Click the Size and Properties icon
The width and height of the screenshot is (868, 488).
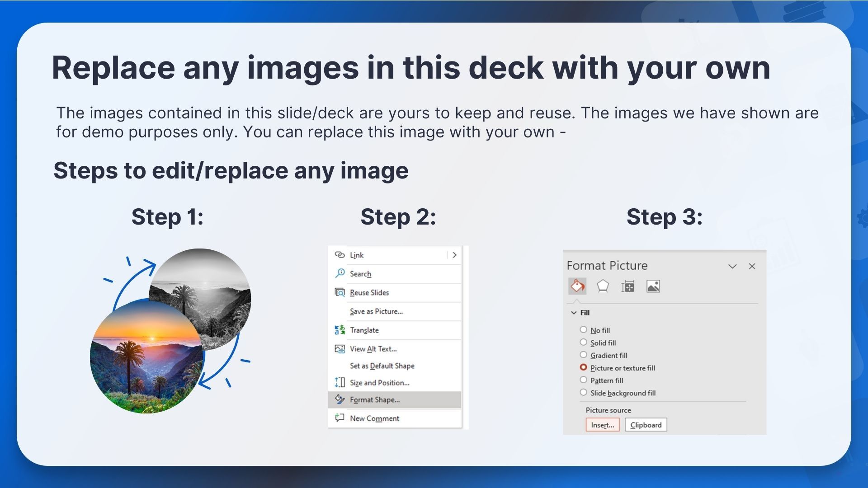(628, 286)
